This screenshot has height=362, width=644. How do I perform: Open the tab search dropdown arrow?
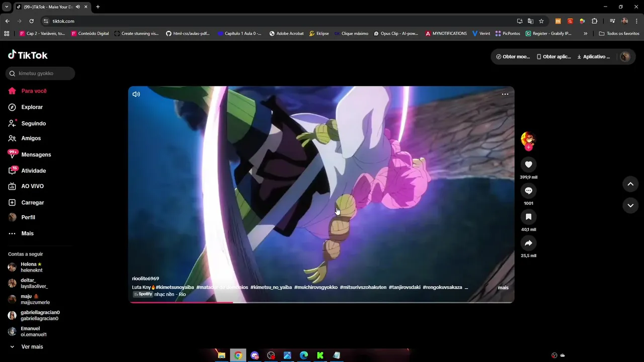tap(7, 7)
